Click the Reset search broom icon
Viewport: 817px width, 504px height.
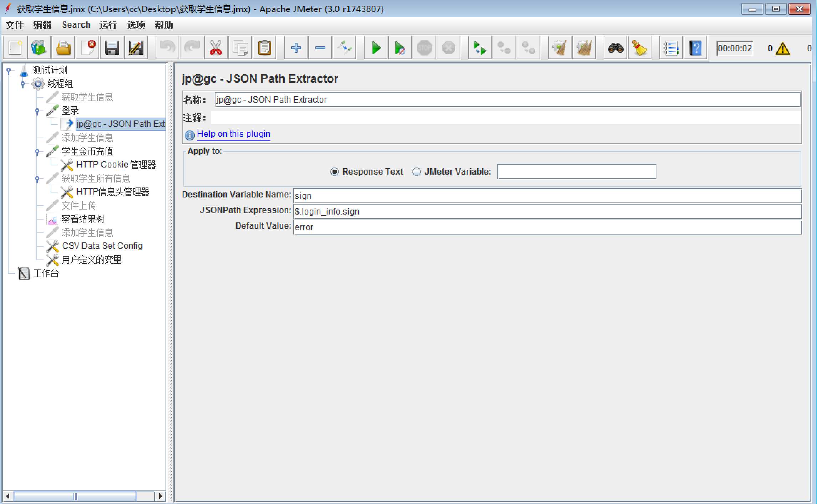tap(640, 48)
